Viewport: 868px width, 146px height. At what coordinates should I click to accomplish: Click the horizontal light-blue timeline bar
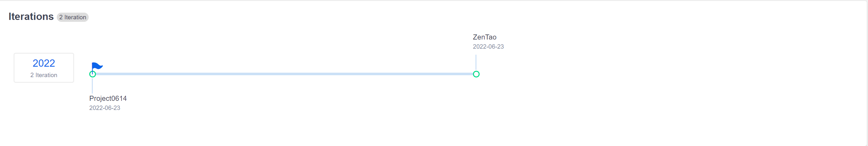coord(283,74)
